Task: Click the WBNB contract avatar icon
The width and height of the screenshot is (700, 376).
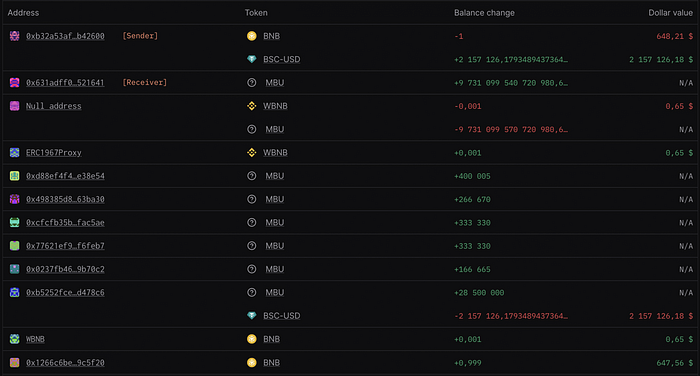Action: tap(14, 339)
